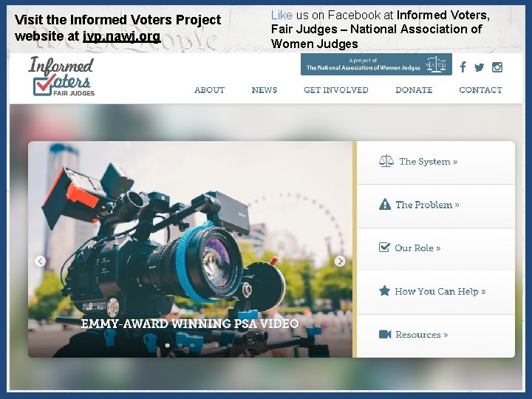Open the Twitter bird icon
Image resolution: width=532 pixels, height=399 pixels.
click(x=479, y=67)
